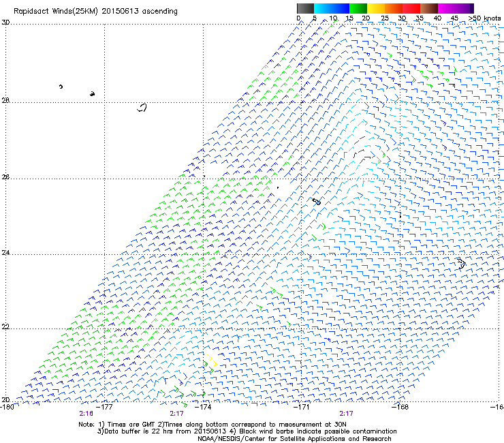The height and width of the screenshot is (443, 504).
Task: Click the gray 0–5 knot color bar segment
Action: 305,8
